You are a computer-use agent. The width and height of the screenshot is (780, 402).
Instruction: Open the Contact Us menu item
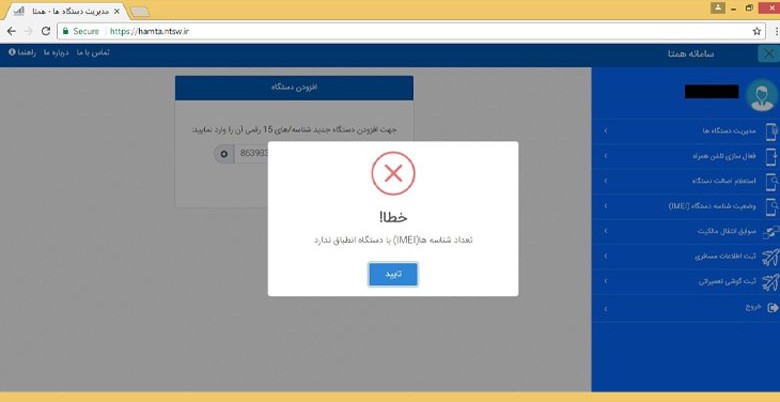(x=93, y=53)
